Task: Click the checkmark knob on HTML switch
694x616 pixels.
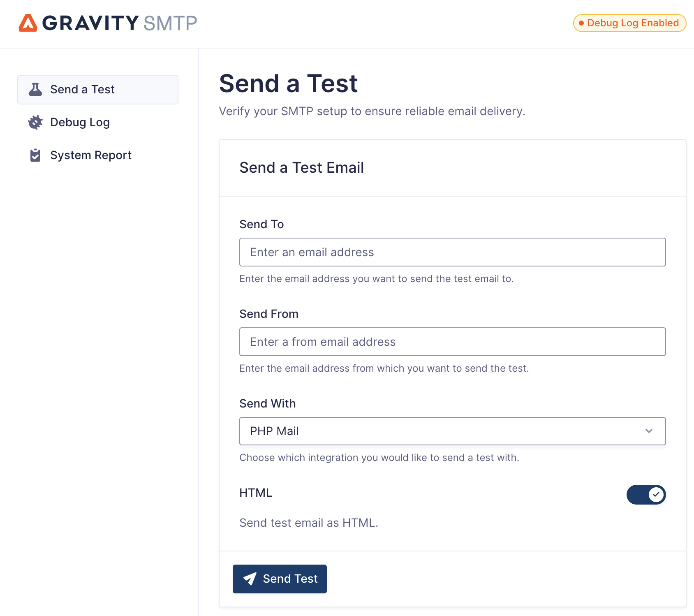Action: pos(656,494)
